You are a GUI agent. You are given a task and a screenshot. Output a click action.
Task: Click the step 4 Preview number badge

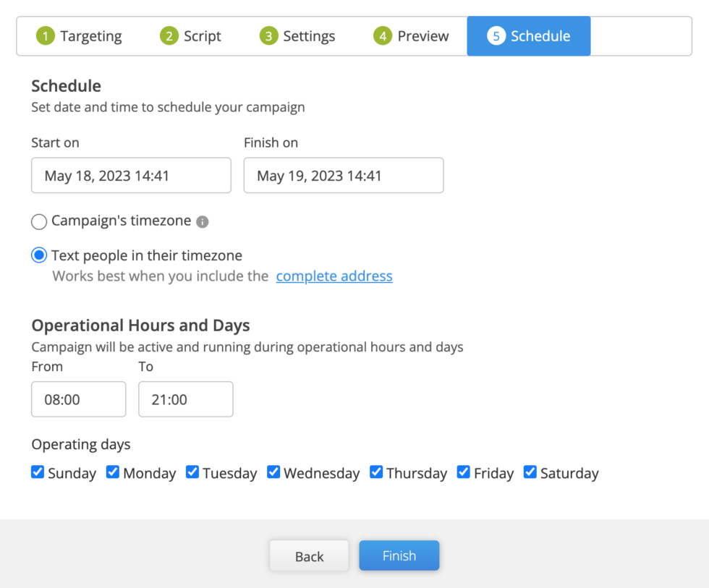383,36
